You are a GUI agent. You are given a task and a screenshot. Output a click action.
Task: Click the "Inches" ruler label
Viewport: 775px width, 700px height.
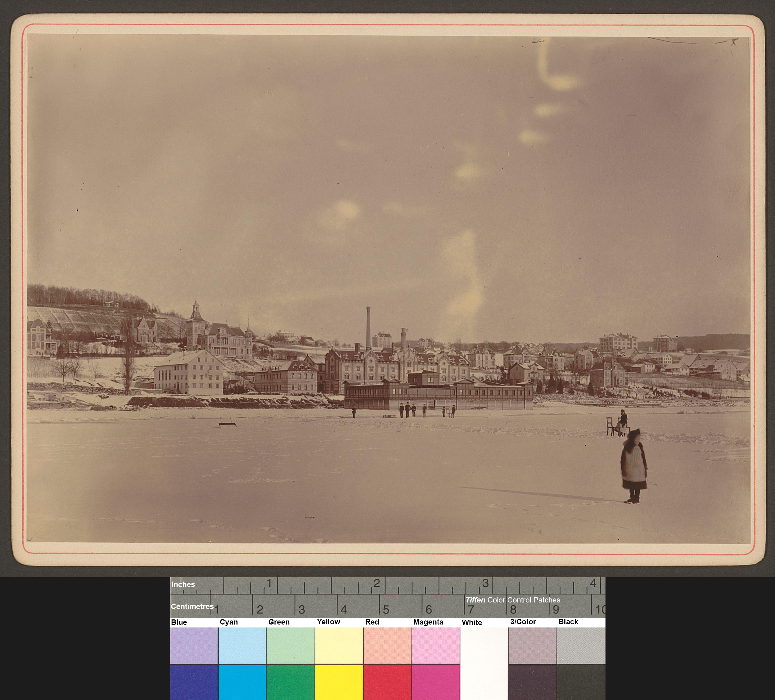(183, 584)
